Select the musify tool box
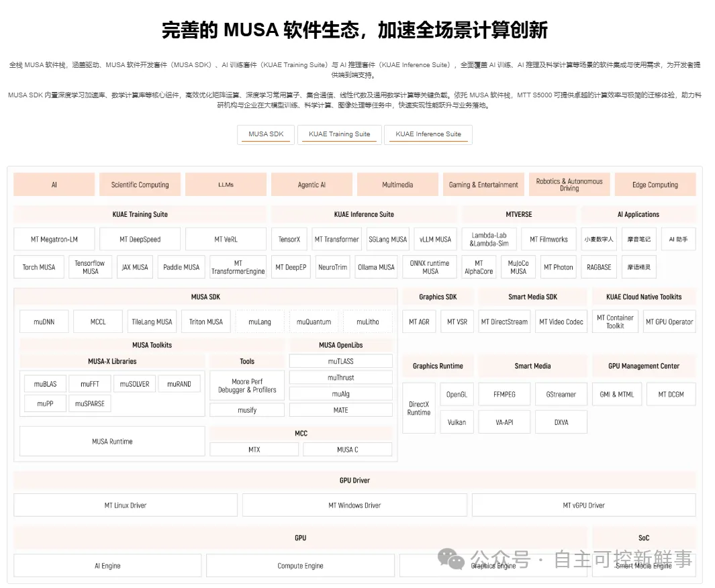715x588 pixels. (247, 410)
